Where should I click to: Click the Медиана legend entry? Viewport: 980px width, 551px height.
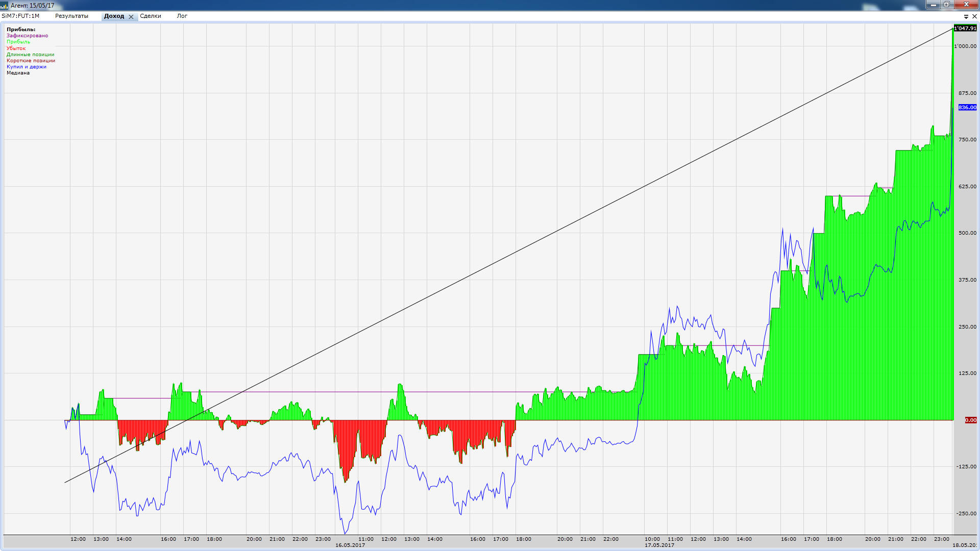(18, 73)
